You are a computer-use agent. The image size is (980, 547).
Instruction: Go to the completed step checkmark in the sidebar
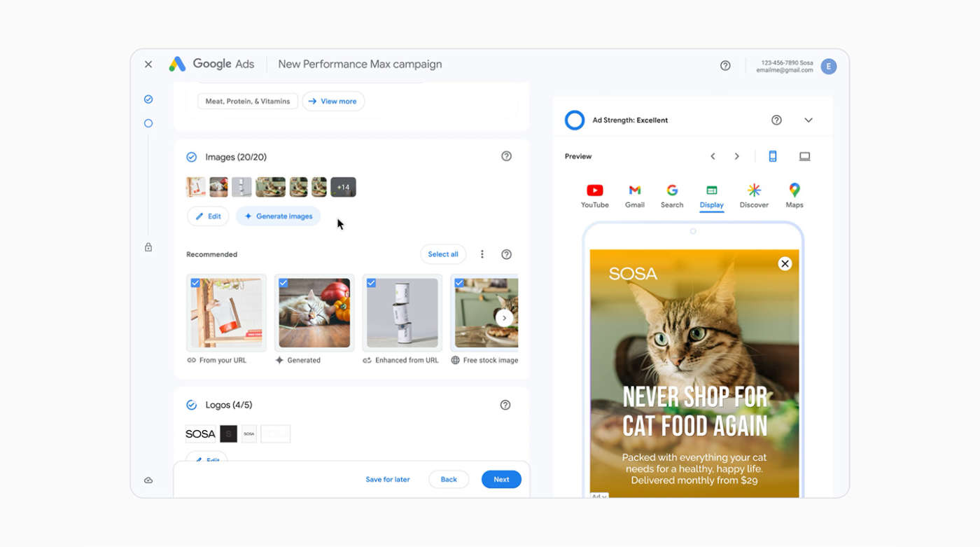pyautogui.click(x=148, y=99)
